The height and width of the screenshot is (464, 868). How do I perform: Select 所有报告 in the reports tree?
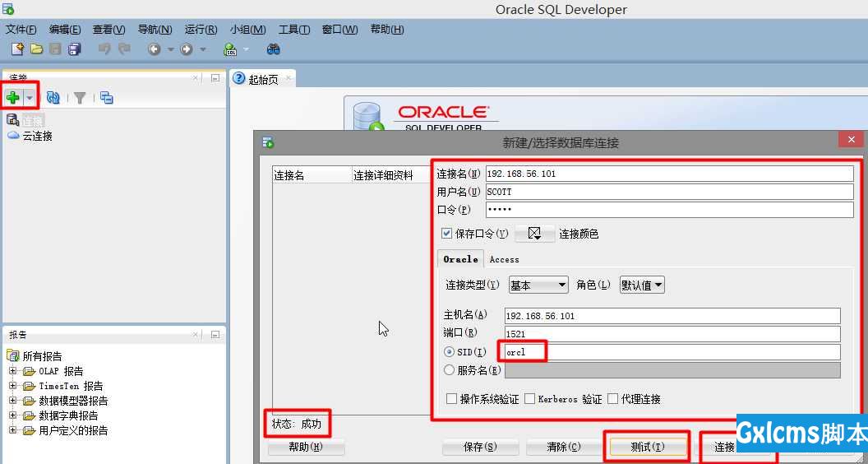point(42,356)
